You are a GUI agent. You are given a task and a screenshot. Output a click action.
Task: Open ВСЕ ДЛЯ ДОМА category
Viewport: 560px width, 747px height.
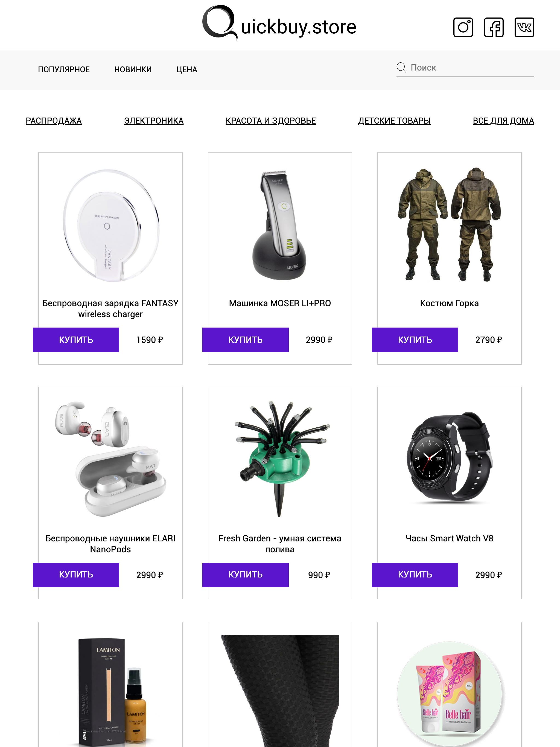[x=504, y=121]
